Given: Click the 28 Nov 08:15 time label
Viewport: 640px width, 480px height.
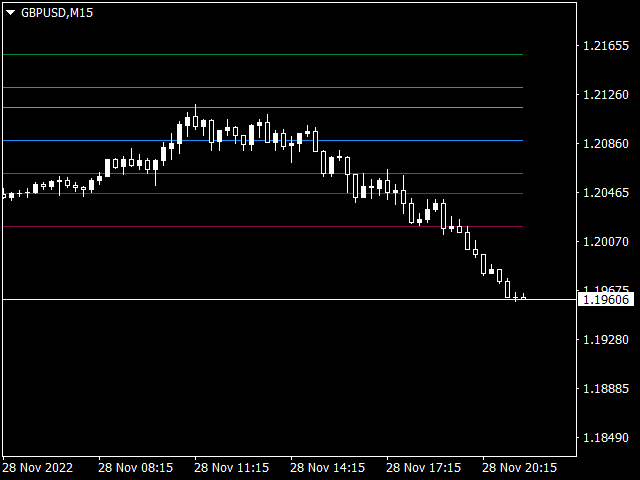Looking at the screenshot, I should [x=136, y=467].
